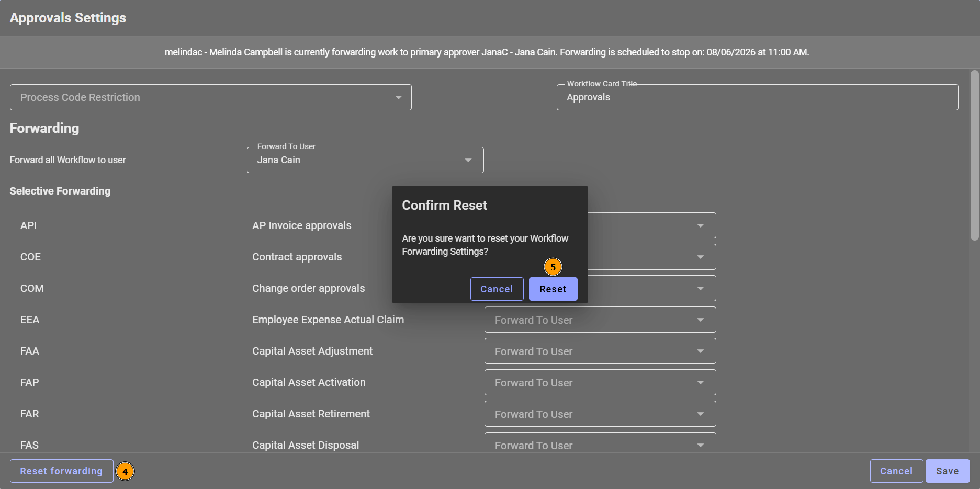Click the forwarding status banner message
The image size is (980, 489).
click(x=487, y=52)
